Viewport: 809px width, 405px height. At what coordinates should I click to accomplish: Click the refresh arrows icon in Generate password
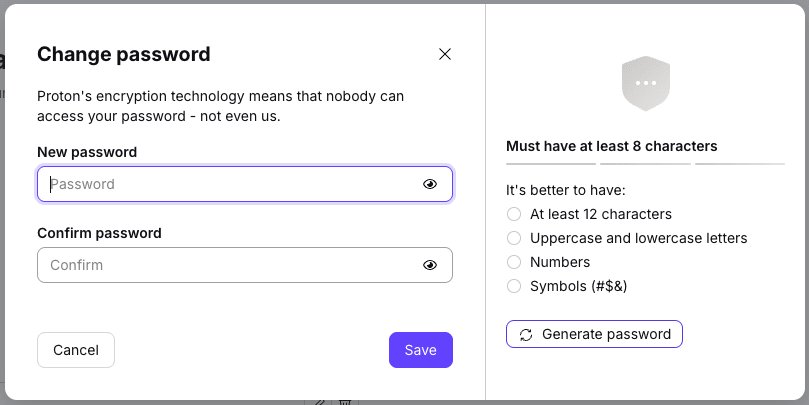526,334
